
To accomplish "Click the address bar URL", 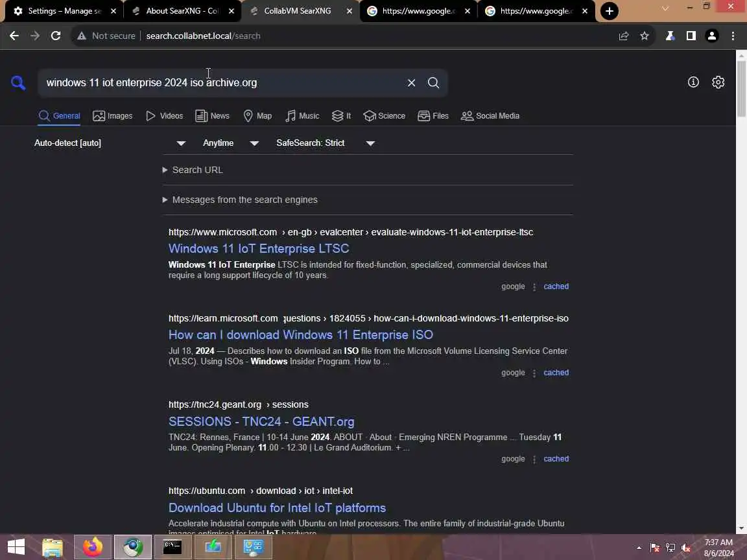I will (203, 36).
